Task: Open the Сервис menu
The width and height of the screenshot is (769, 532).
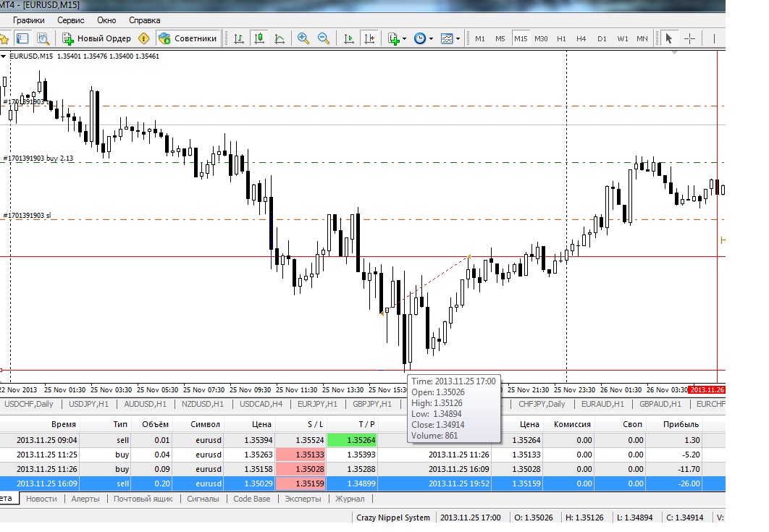Action: click(x=71, y=20)
